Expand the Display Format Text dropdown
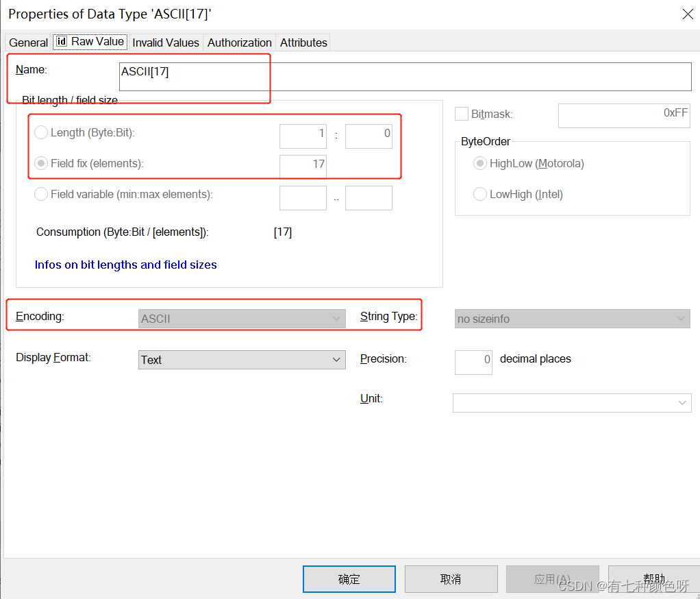700x599 pixels. click(242, 360)
